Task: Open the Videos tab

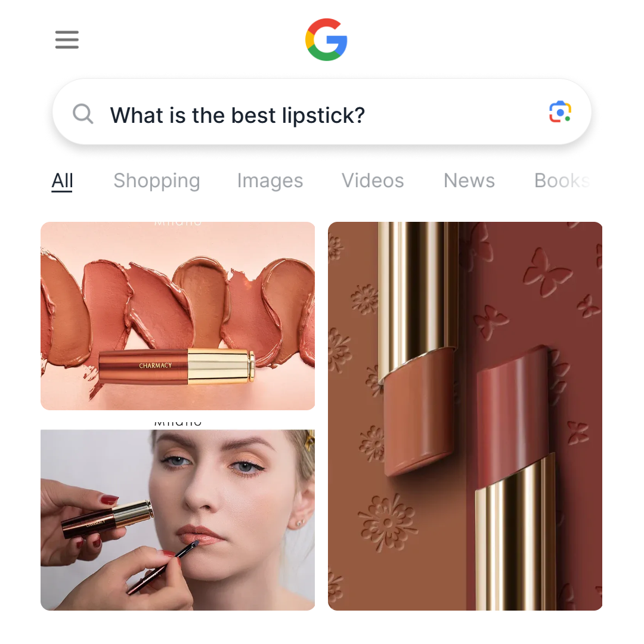Action: click(373, 181)
